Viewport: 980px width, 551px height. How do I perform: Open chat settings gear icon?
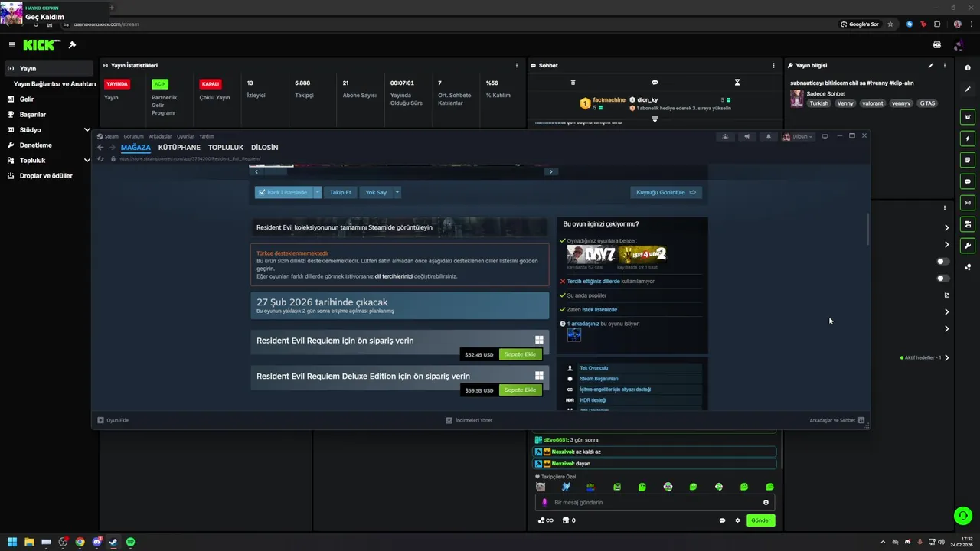point(738,520)
